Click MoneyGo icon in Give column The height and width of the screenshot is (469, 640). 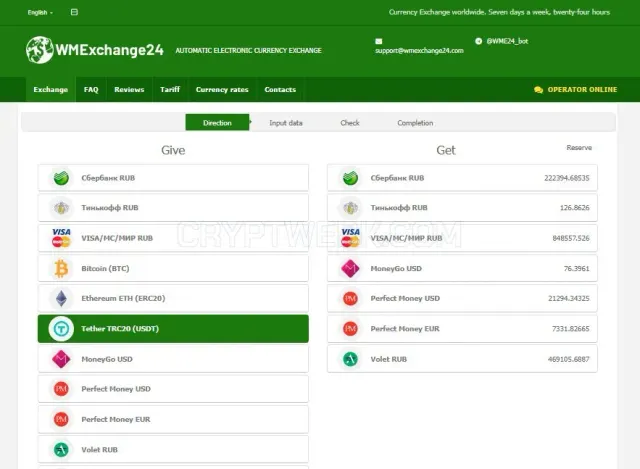(x=61, y=359)
